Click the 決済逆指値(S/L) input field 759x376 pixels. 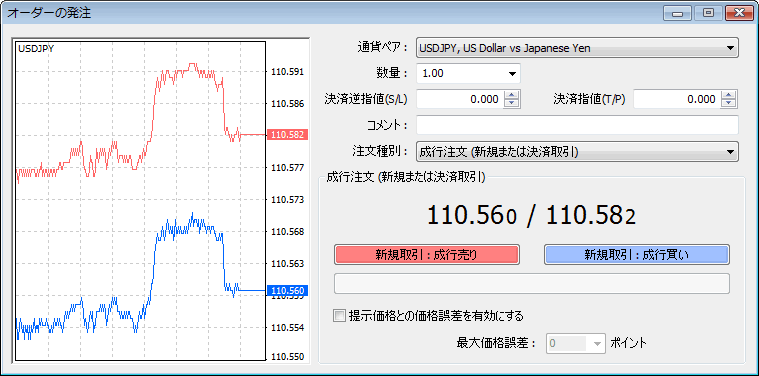(x=460, y=99)
